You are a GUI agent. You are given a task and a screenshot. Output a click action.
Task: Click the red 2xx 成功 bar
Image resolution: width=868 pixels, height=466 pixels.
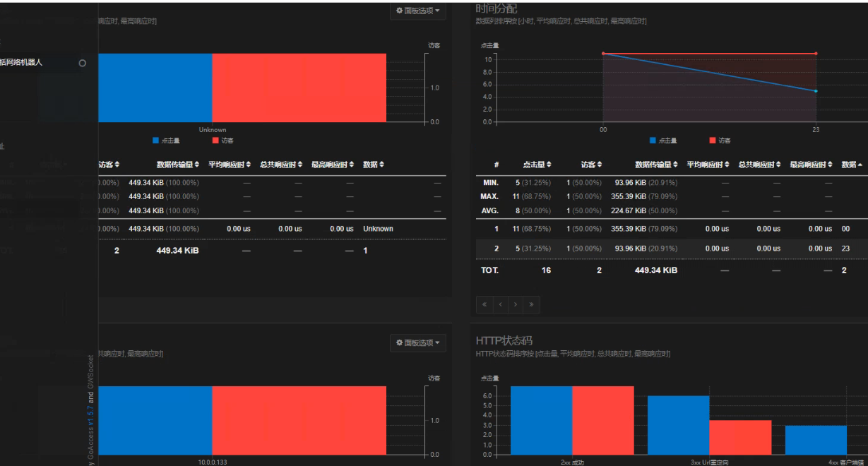point(603,420)
